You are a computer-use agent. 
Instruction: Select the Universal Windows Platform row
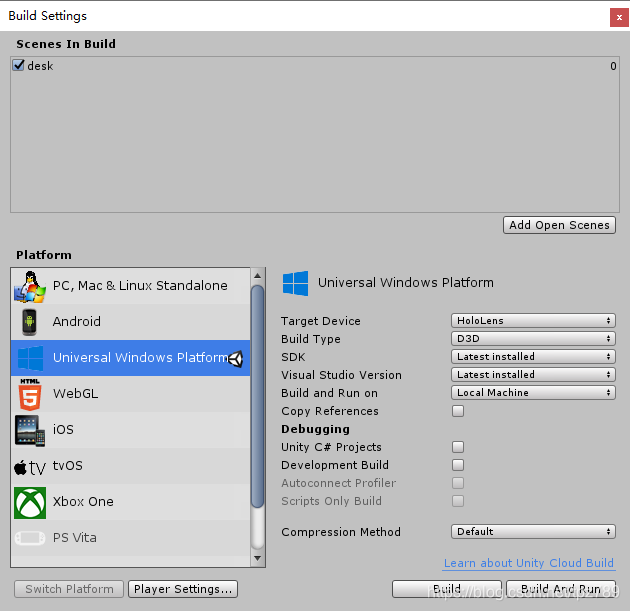click(131, 358)
